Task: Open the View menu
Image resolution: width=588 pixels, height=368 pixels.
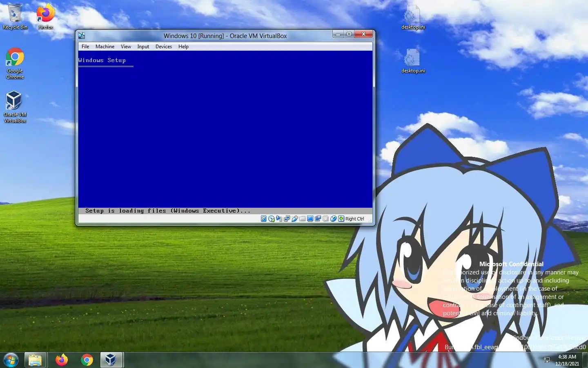Action: point(126,47)
